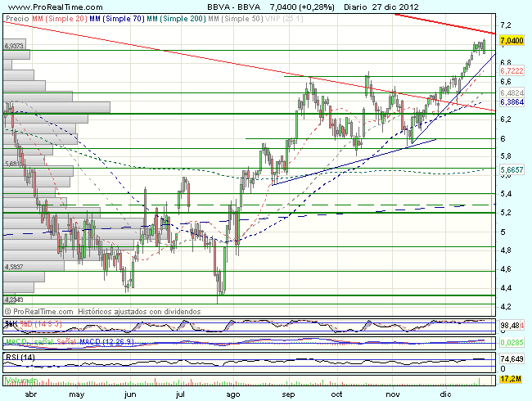
Task: Click Históricos ajustados con dividendos text
Action: [139, 312]
